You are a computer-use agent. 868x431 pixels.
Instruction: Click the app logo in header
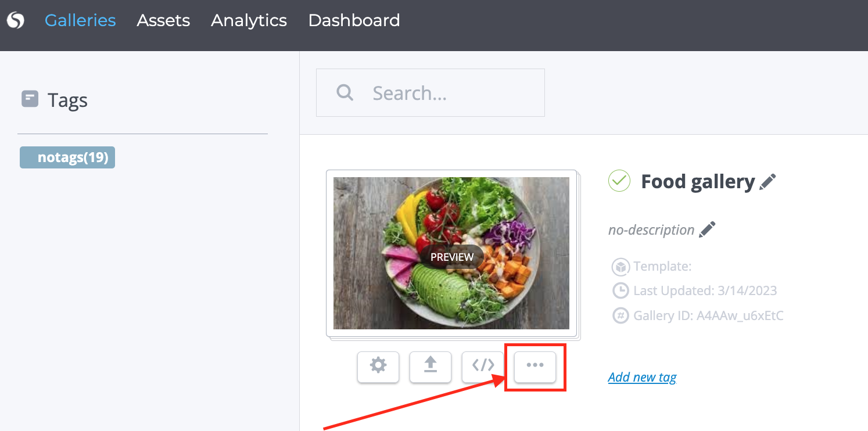[x=15, y=20]
